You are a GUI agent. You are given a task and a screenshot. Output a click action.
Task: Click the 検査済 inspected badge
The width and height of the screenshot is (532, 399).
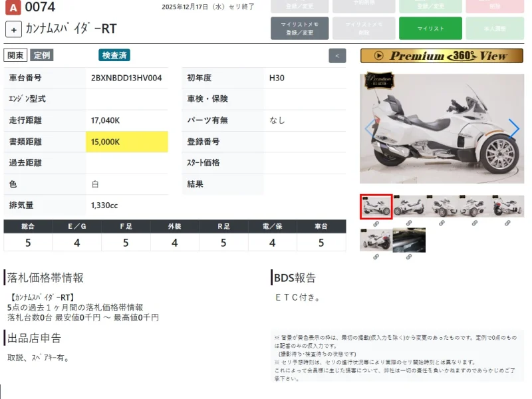click(114, 55)
